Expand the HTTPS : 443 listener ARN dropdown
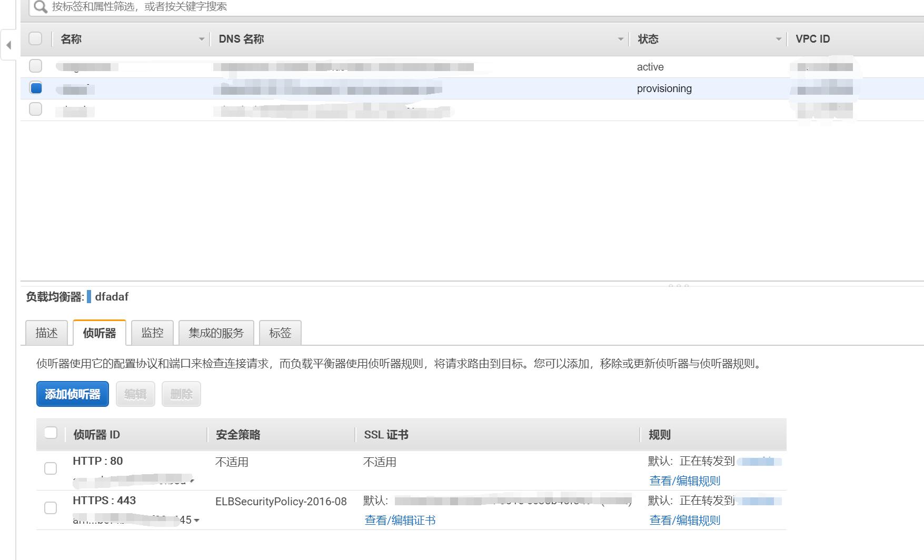Image resolution: width=924 pixels, height=560 pixels. pos(196,521)
